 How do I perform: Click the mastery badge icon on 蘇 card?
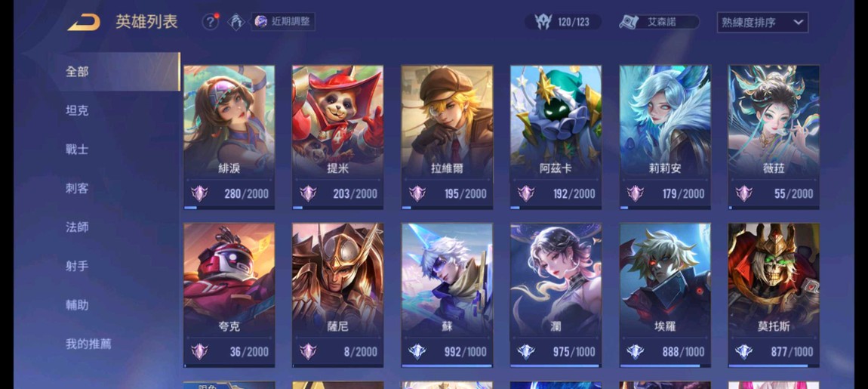pos(417,351)
